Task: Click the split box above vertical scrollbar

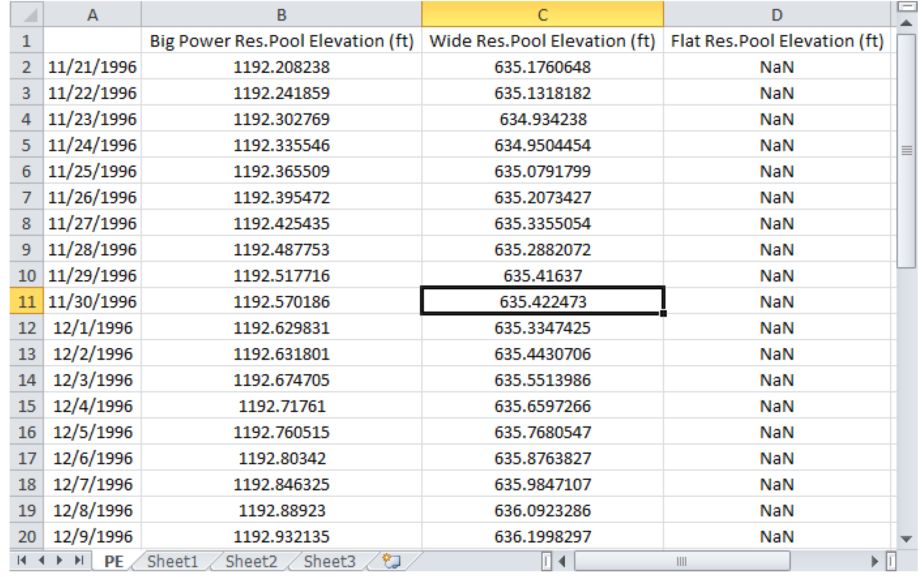Action: pos(906,7)
